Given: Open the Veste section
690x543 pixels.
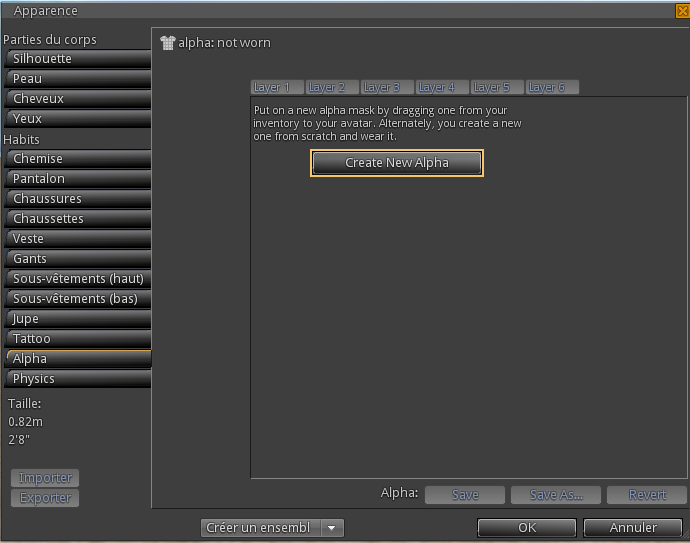Looking at the screenshot, I should tap(78, 239).
